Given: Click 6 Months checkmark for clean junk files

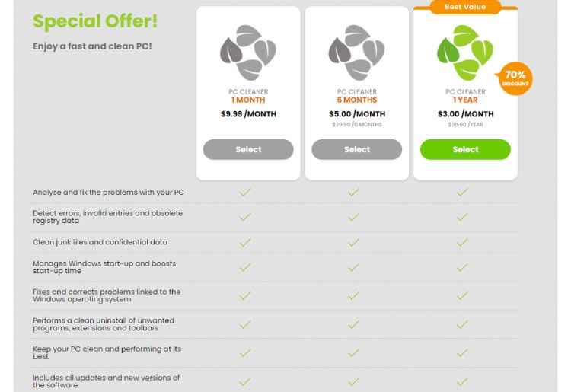Looking at the screenshot, I should [x=353, y=243].
